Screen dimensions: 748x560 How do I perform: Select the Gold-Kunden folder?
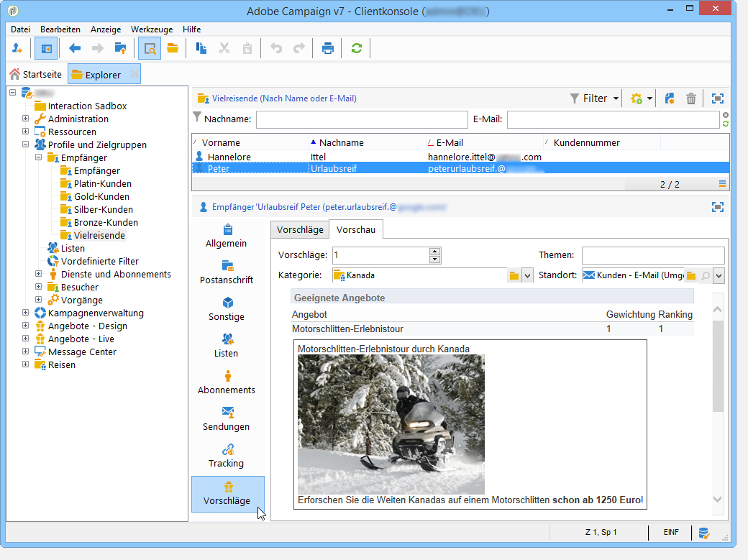tap(101, 196)
